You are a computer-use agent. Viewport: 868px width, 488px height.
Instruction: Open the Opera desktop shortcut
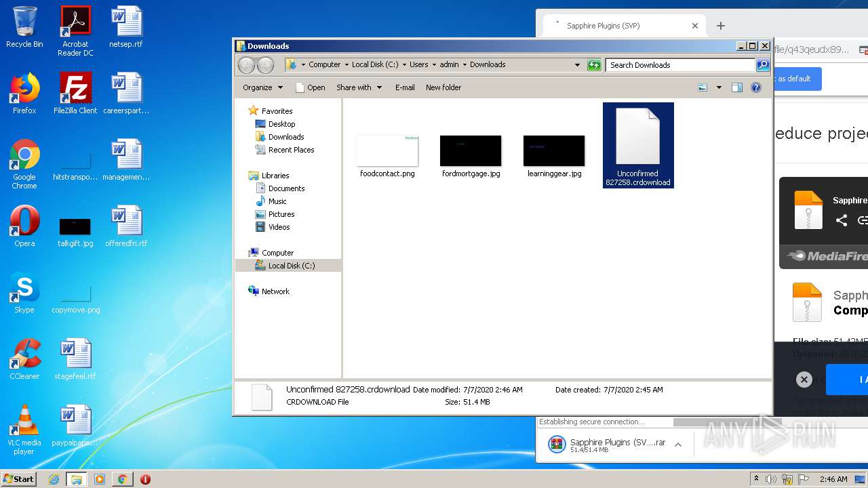point(24,226)
